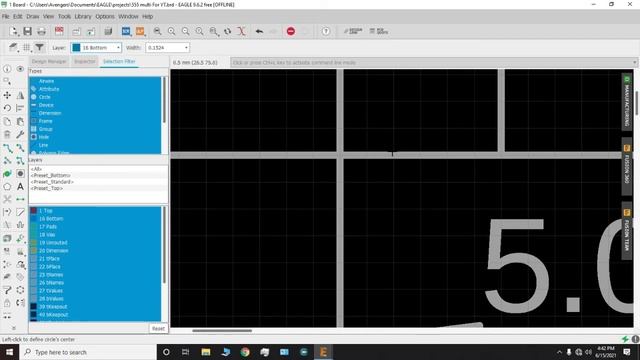
Task: Click the Redraw refresh icon
Action: point(227,31)
